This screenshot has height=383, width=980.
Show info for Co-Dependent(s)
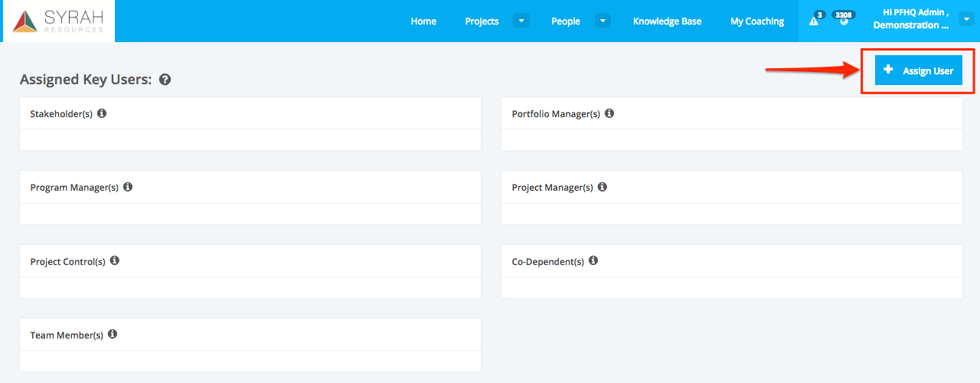(x=593, y=260)
